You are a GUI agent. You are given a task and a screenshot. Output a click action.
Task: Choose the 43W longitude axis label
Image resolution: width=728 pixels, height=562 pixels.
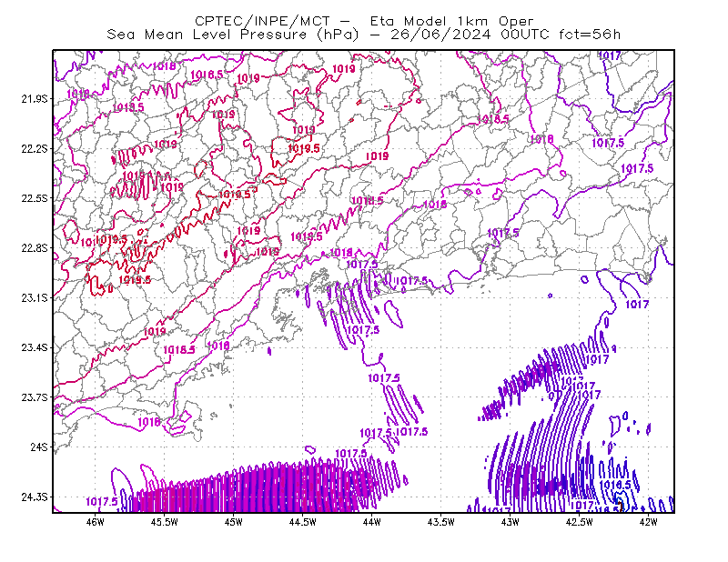coord(510,522)
